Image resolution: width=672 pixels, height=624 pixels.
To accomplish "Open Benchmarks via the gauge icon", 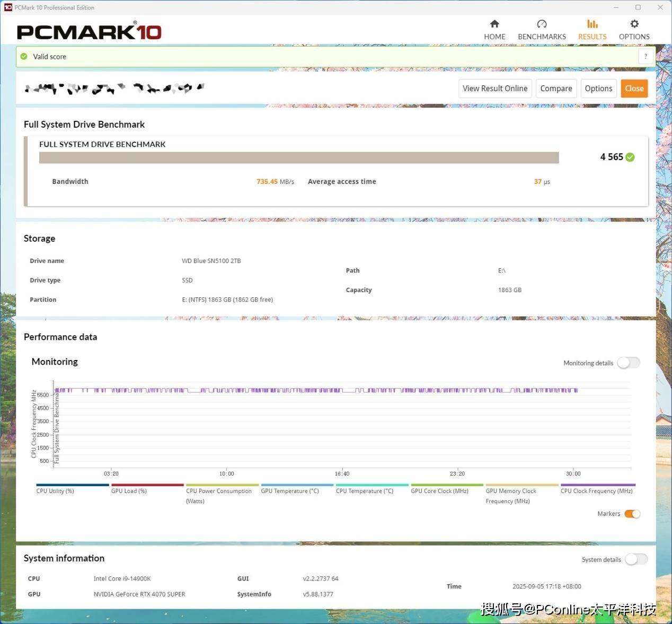I will coord(542,24).
